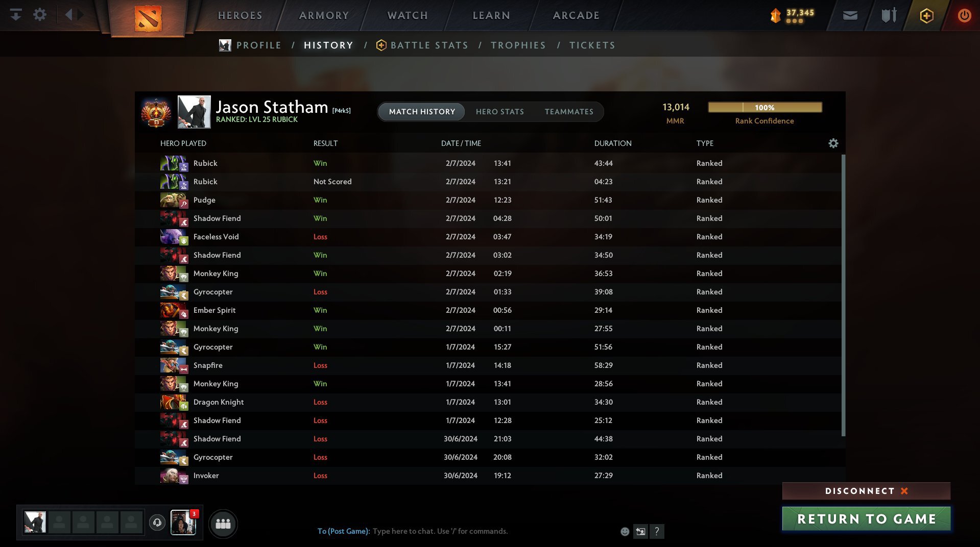The image size is (980, 547).
Task: Go forward using the right arrow
Action: (81, 15)
